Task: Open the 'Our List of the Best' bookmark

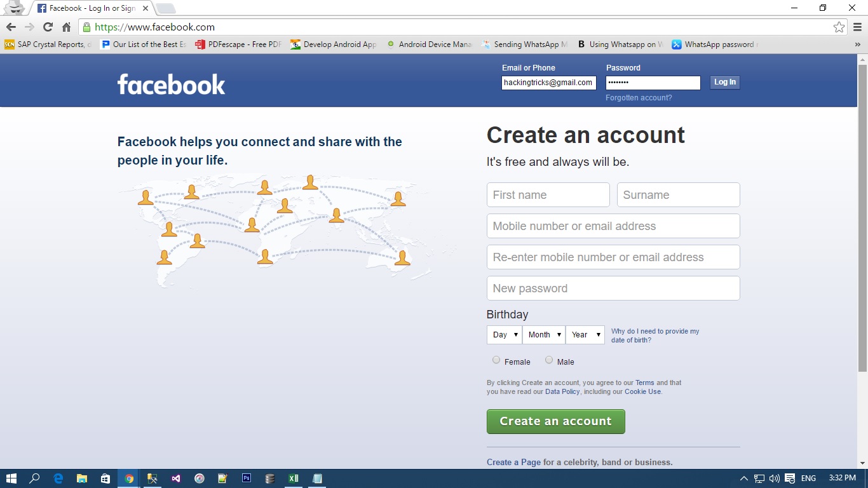Action: (x=144, y=44)
